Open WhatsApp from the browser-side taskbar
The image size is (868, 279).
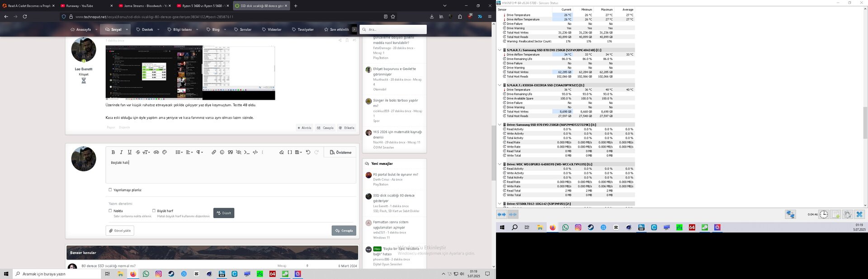pyautogui.click(x=146, y=274)
